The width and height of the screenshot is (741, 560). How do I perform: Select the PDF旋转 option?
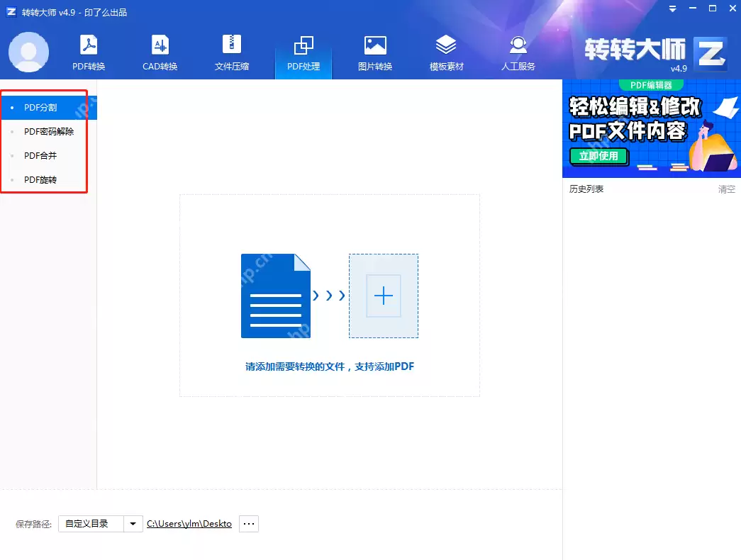tap(41, 179)
